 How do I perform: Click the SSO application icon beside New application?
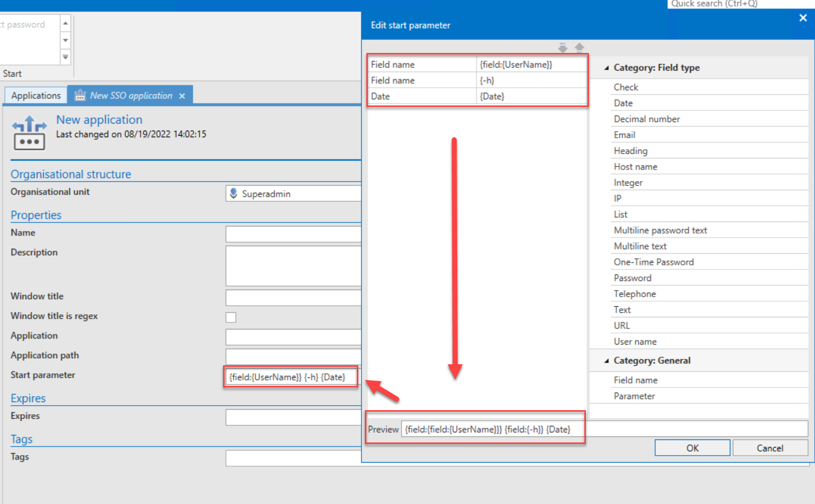(x=29, y=133)
